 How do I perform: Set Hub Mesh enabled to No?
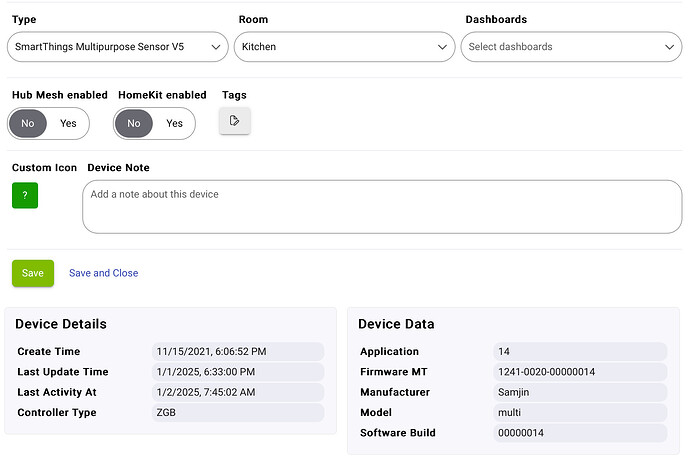click(28, 123)
